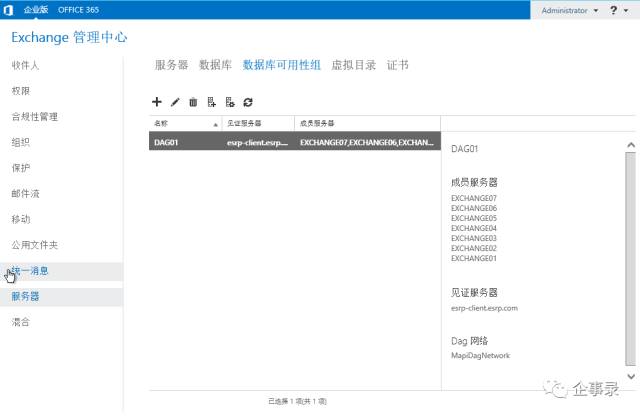The width and height of the screenshot is (640, 417).
Task: Click EXCHANGE01 in details pane
Action: click(474, 258)
